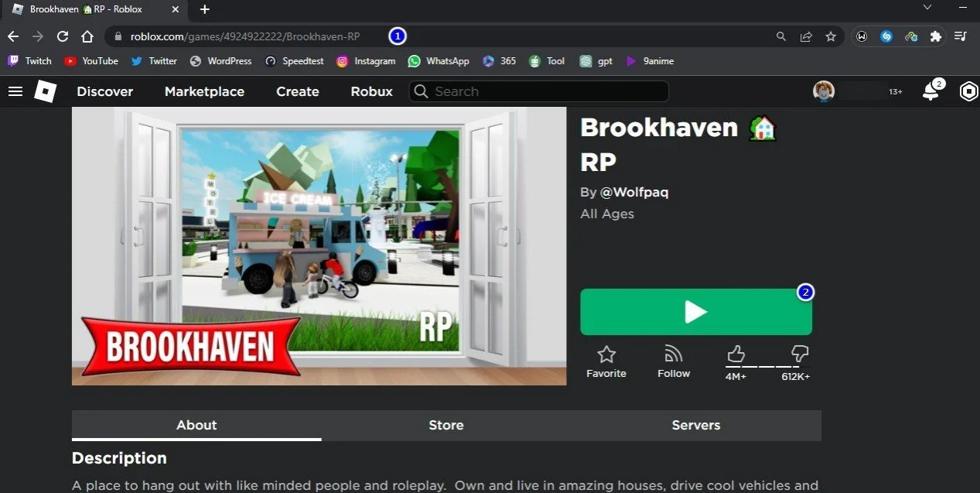Open the tab search chevron

pyautogui.click(x=928, y=7)
